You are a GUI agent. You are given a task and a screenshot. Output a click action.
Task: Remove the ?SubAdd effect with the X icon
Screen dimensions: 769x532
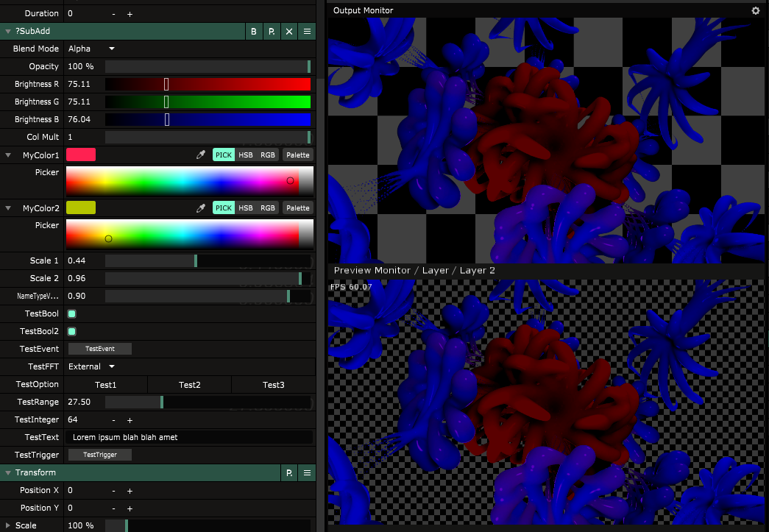tap(289, 31)
